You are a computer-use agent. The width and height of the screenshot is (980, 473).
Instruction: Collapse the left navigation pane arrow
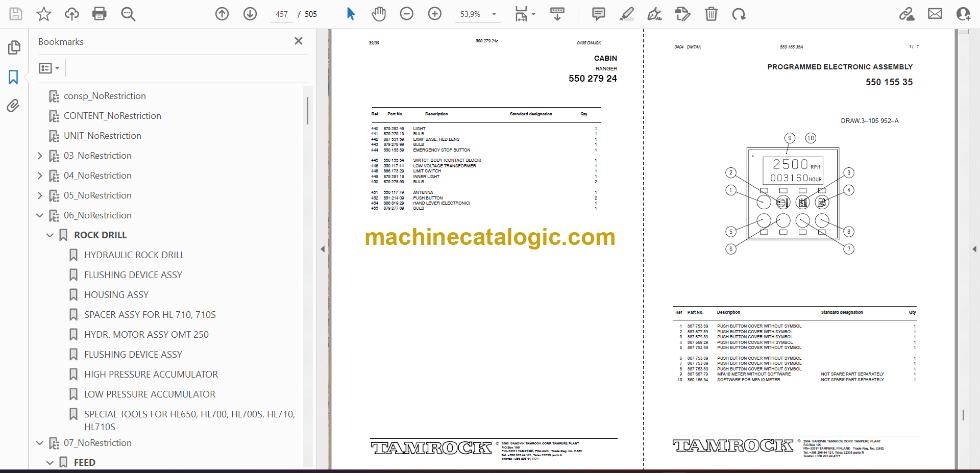coord(323,249)
